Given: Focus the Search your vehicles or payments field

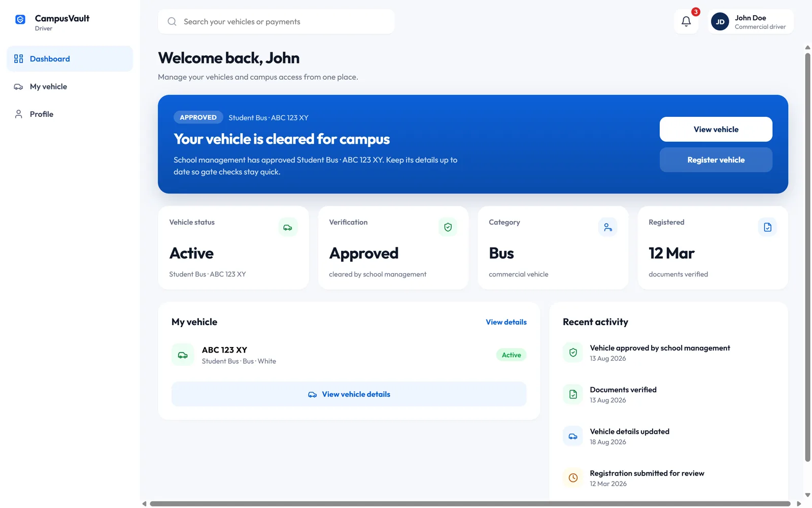Looking at the screenshot, I should click(276, 21).
